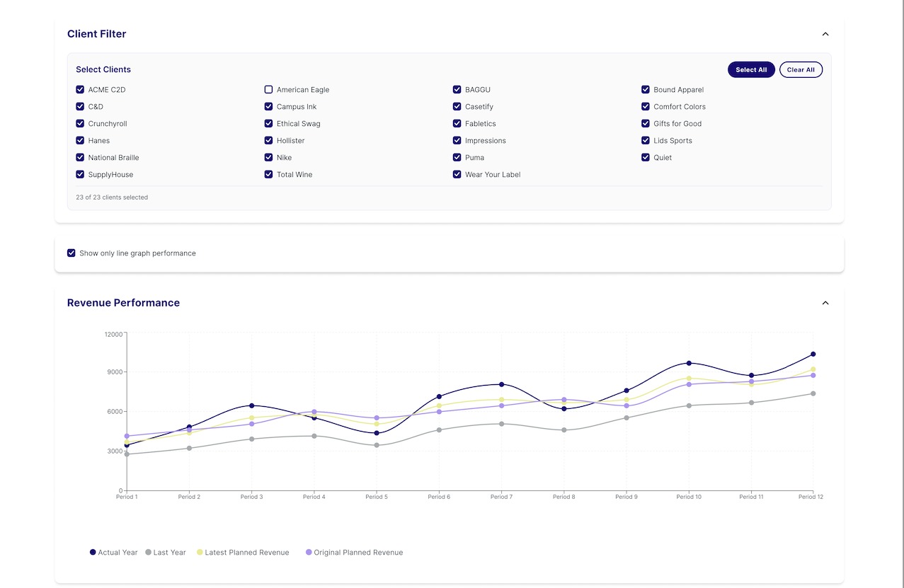Screen dimensions: 904x588
Task: Uncheck the National Braille checkbox
Action: 80,158
